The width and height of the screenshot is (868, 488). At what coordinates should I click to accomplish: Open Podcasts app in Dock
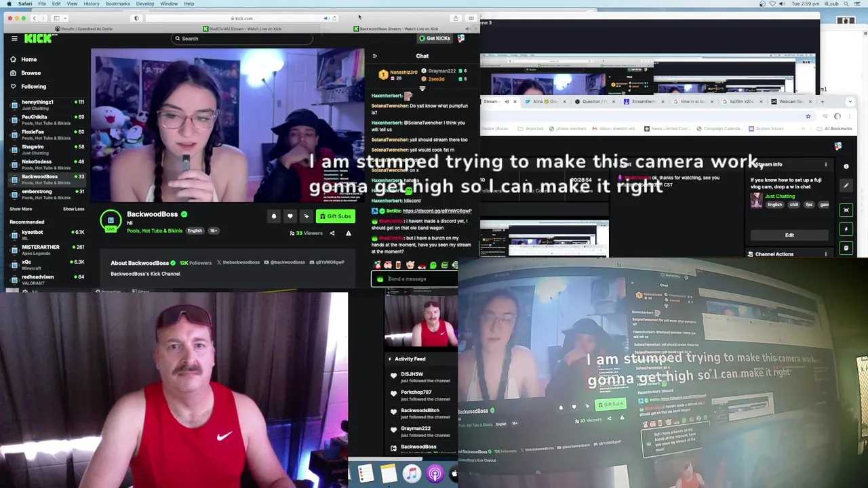[x=435, y=474]
